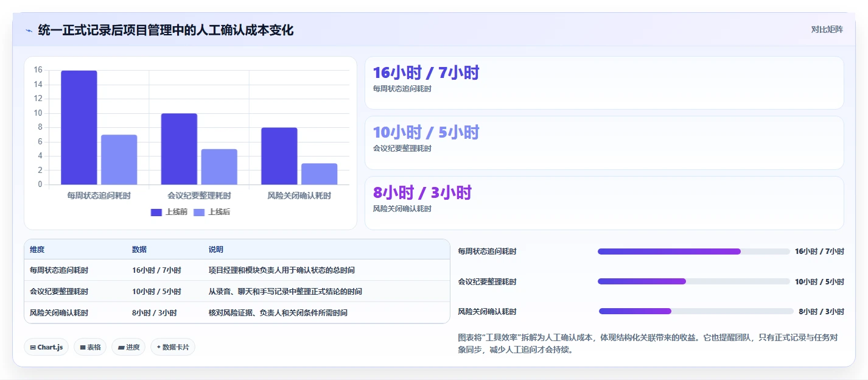Click the 对比矩阵 label in header

(x=827, y=29)
